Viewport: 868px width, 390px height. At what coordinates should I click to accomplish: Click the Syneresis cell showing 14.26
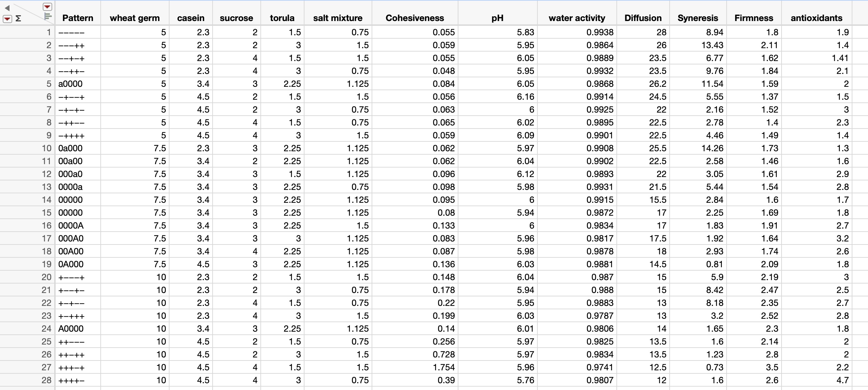point(712,148)
